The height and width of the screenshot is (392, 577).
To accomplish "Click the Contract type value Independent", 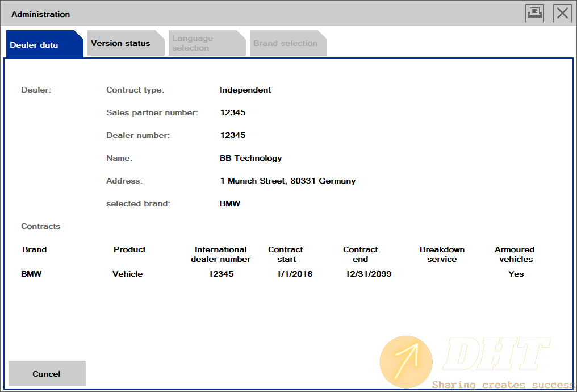I will [245, 90].
